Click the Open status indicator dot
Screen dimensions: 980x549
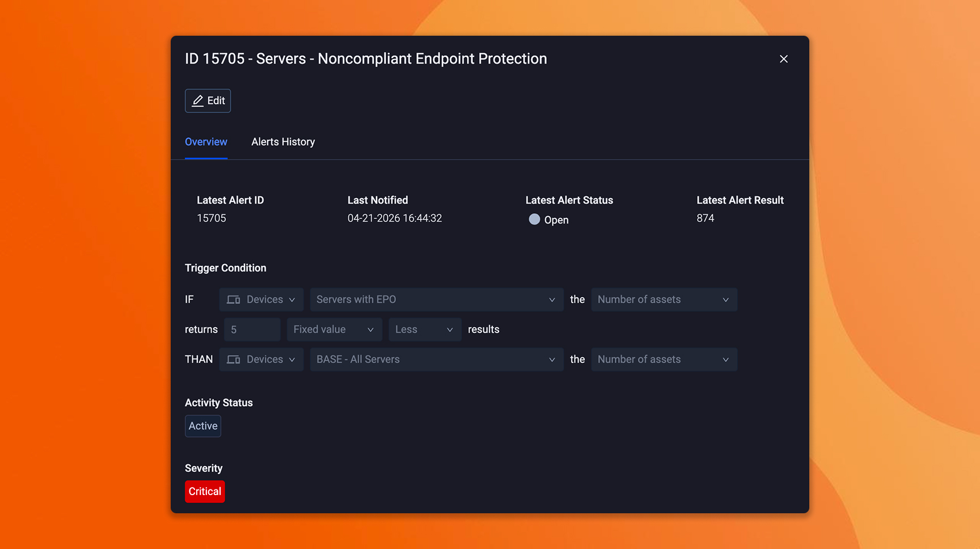(x=534, y=219)
